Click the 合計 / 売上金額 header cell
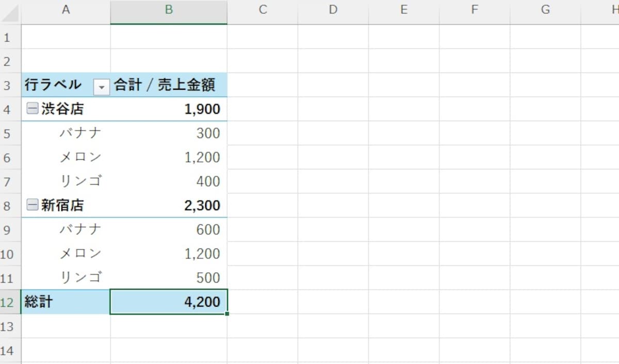 coord(169,85)
